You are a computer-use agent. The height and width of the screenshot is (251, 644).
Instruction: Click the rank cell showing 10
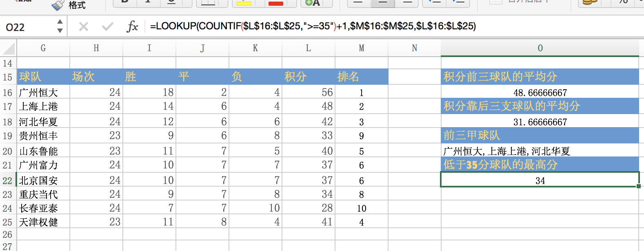pyautogui.click(x=362, y=208)
